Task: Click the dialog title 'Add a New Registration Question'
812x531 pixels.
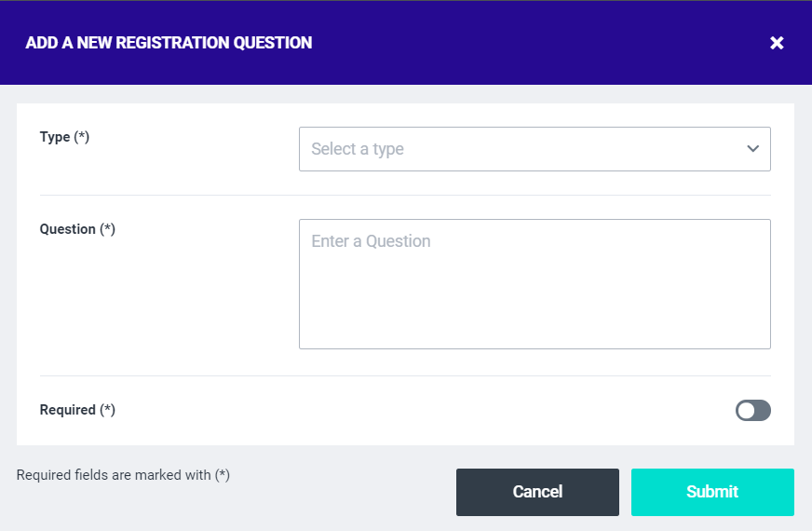Action: pyautogui.click(x=169, y=43)
